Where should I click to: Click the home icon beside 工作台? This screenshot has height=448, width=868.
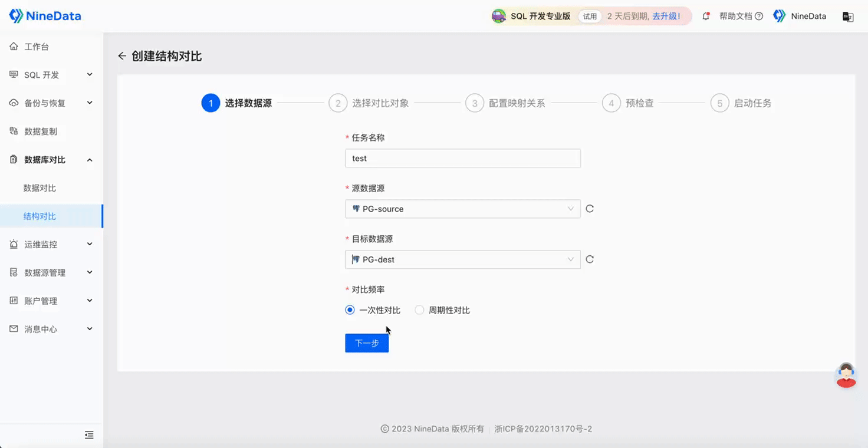click(14, 47)
